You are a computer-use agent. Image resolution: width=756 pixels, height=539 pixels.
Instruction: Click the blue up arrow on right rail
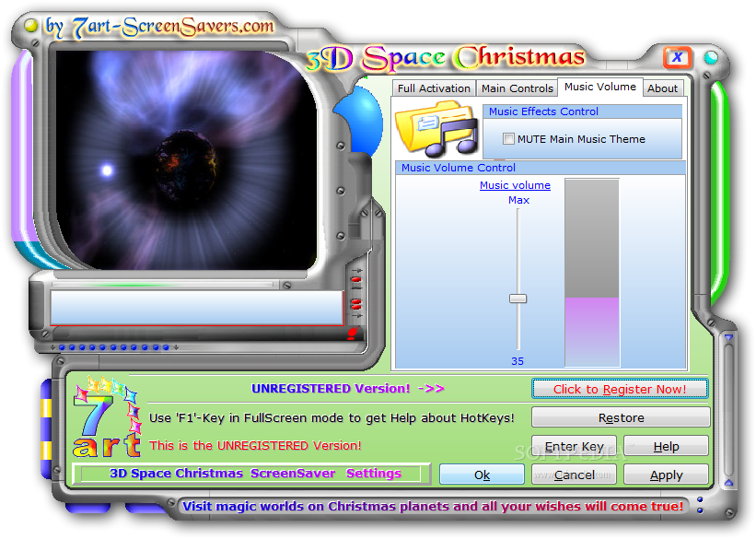click(728, 483)
